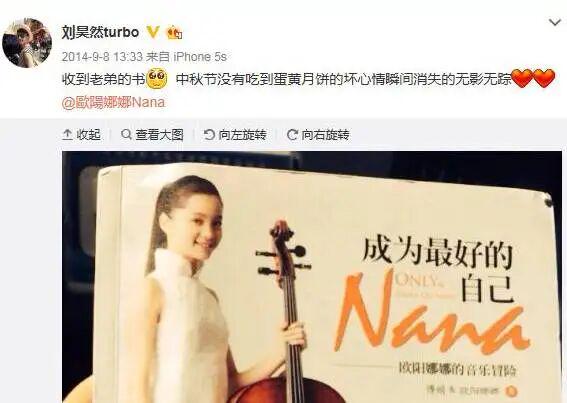Screen dimensions: 567x403
Task: Click 查看大图 to view the full image
Action: coord(152,135)
